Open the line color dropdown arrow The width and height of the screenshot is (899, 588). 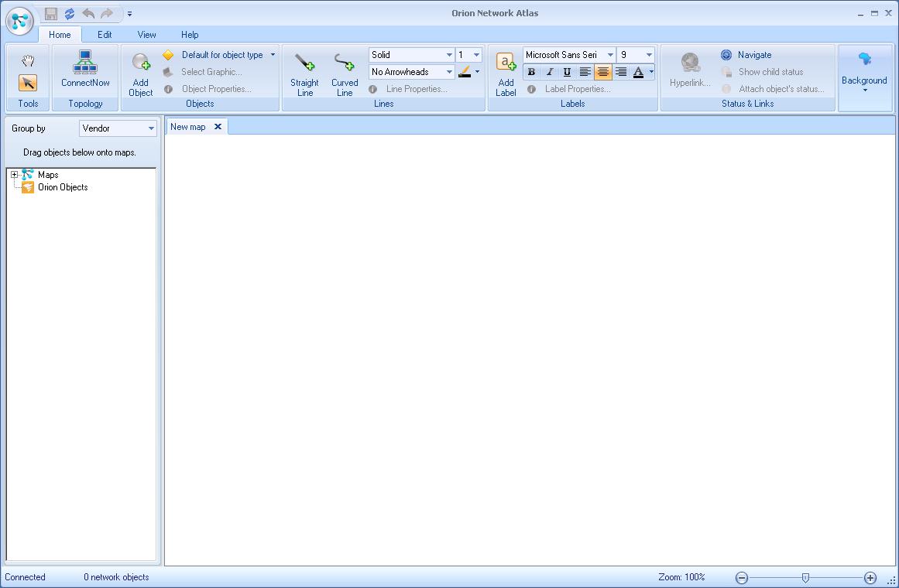click(477, 72)
